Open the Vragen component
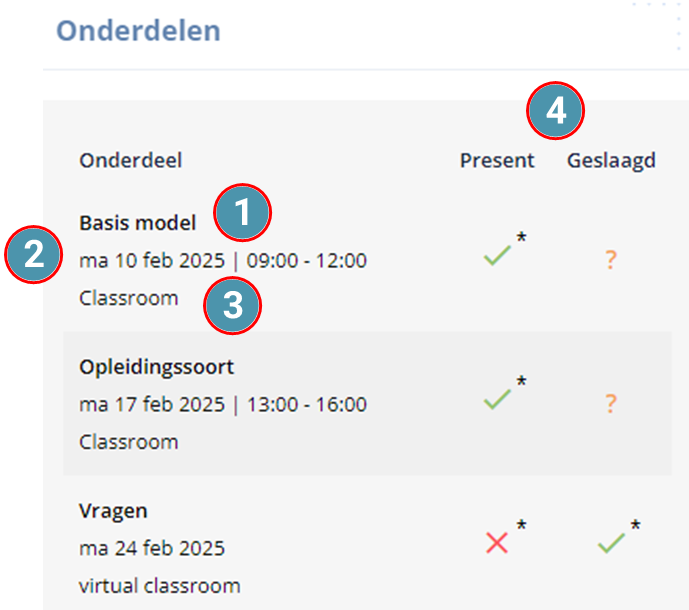689x610 pixels. [x=113, y=512]
